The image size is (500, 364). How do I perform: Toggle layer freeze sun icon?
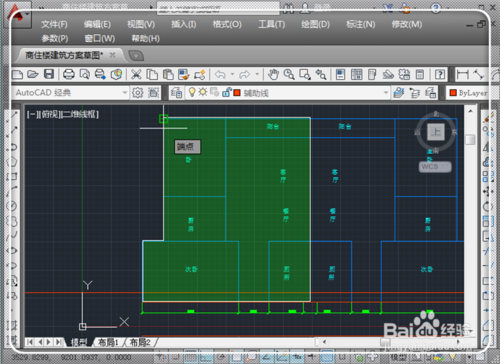pos(203,92)
